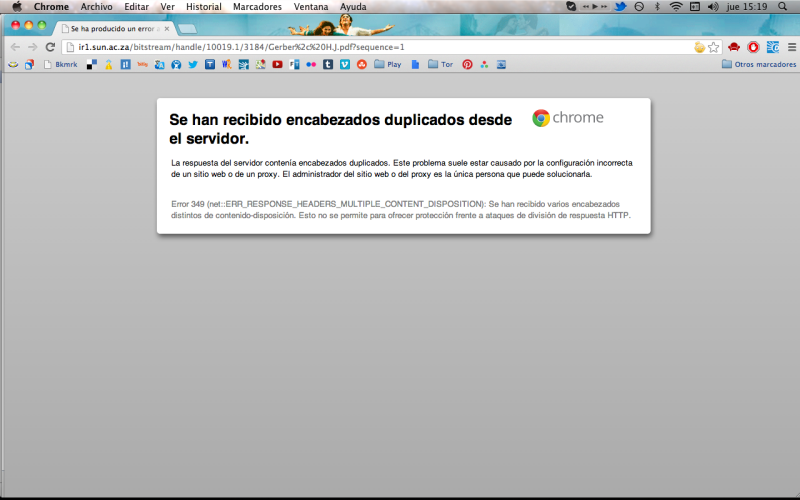Expand the Otros marcadores folder
This screenshot has width=800, height=500.
[758, 64]
